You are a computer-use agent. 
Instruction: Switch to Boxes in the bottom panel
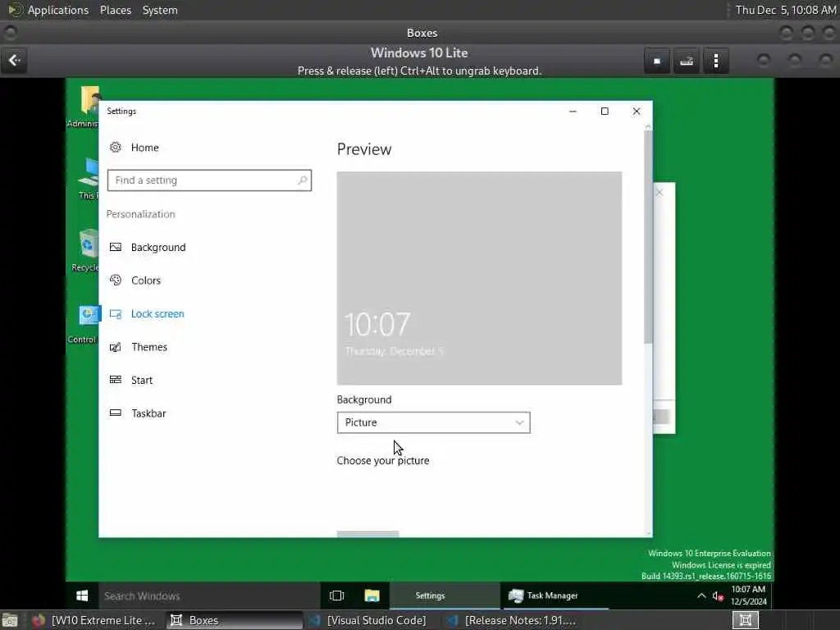233,620
